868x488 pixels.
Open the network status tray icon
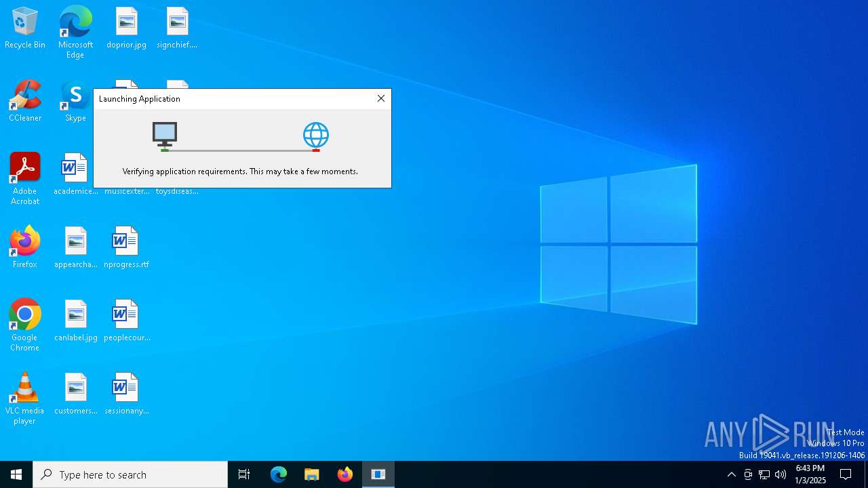tap(764, 474)
